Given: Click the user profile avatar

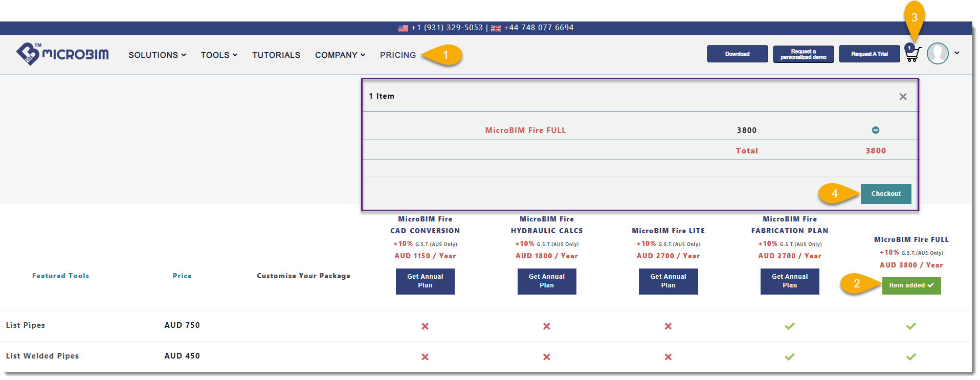Looking at the screenshot, I should 938,53.
